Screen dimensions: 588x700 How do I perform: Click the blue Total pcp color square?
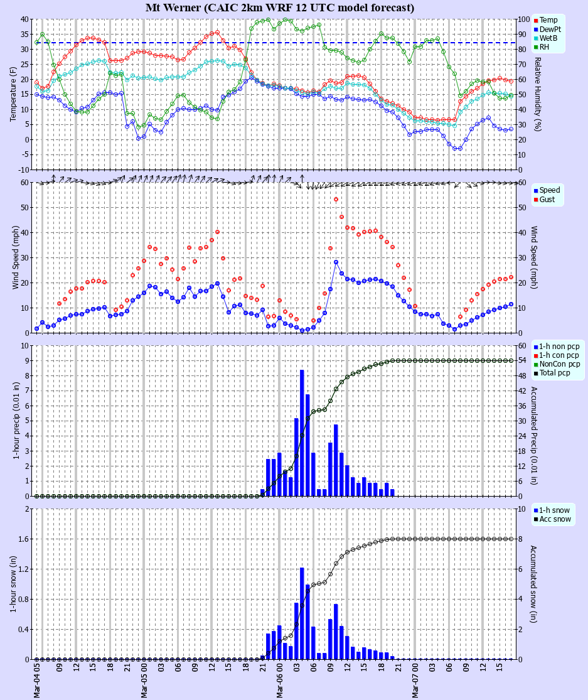coord(535,372)
